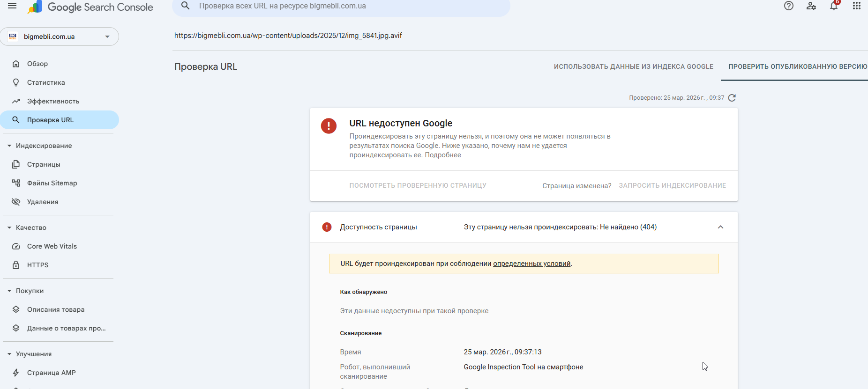868x389 pixels.
Task: Switch to Использовать данные из индекса Google tab
Action: pos(633,67)
